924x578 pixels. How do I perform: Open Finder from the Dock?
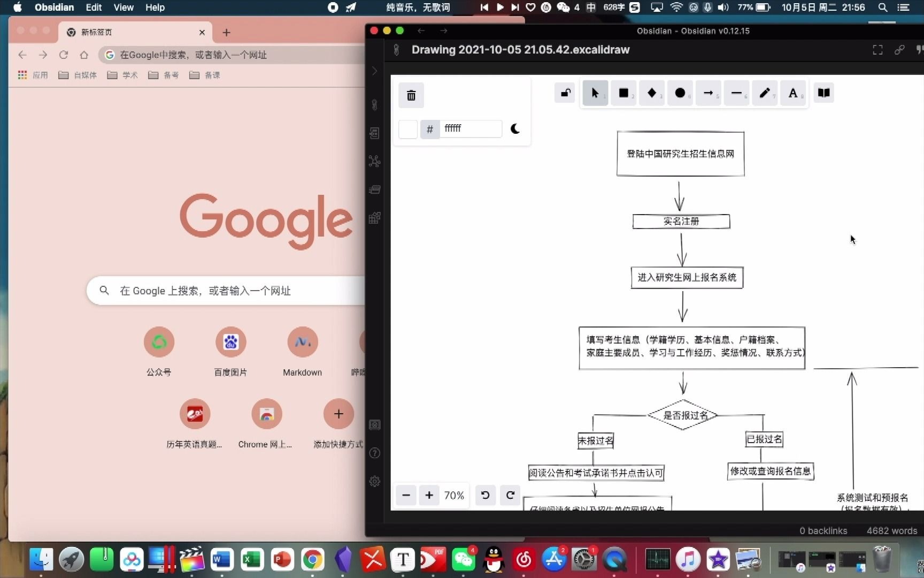pyautogui.click(x=41, y=560)
